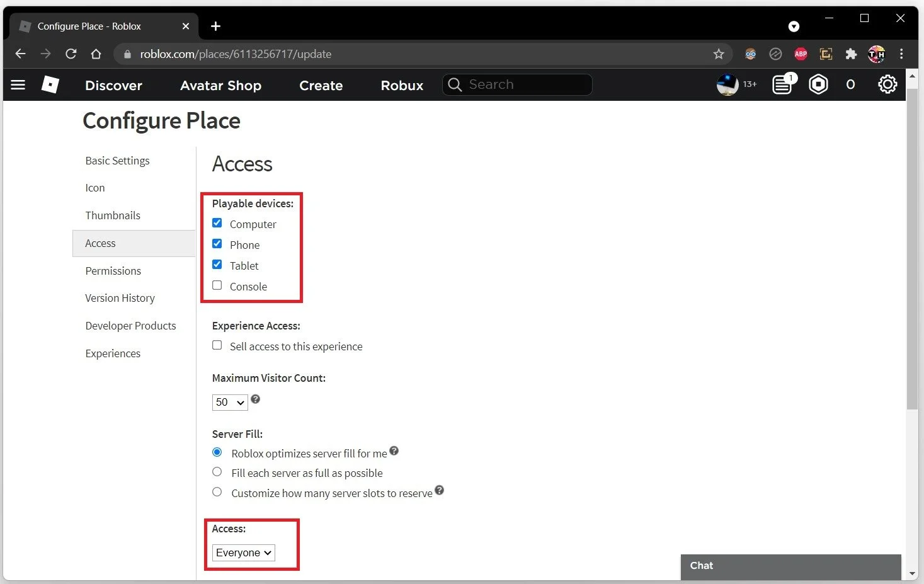924x584 pixels.
Task: Click the browser forward arrow
Action: 45,54
